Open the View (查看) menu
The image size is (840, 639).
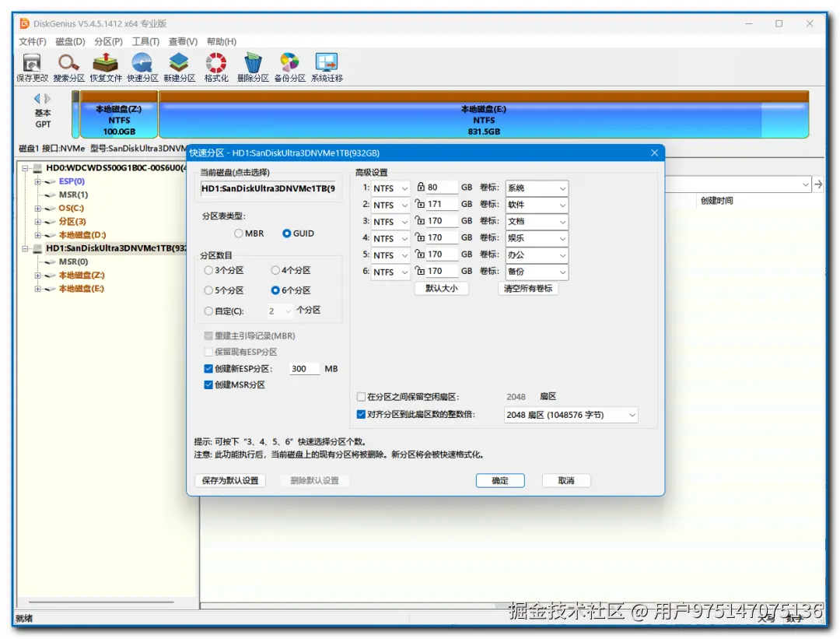click(183, 42)
